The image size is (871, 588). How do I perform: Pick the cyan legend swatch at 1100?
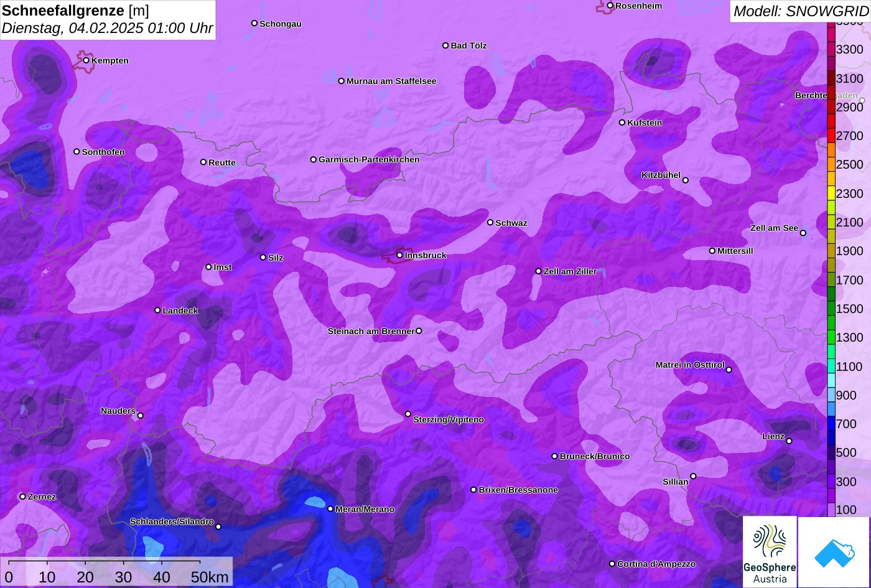[831, 366]
